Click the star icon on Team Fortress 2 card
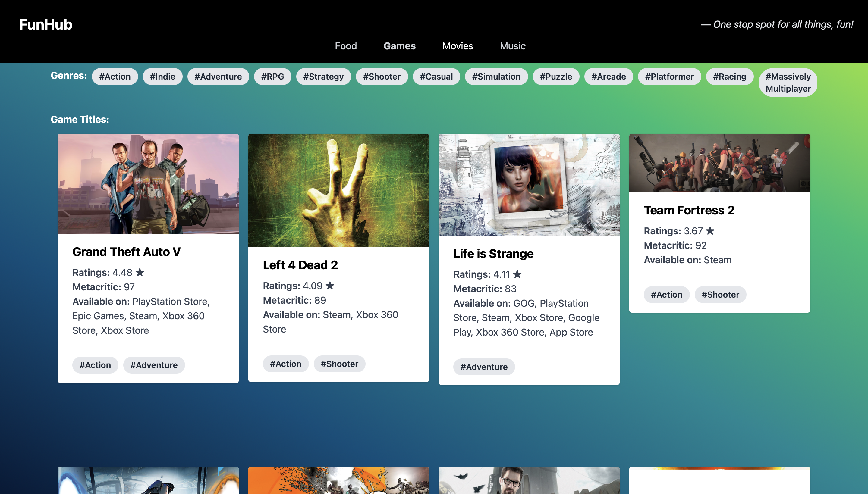The image size is (868, 494). [710, 231]
